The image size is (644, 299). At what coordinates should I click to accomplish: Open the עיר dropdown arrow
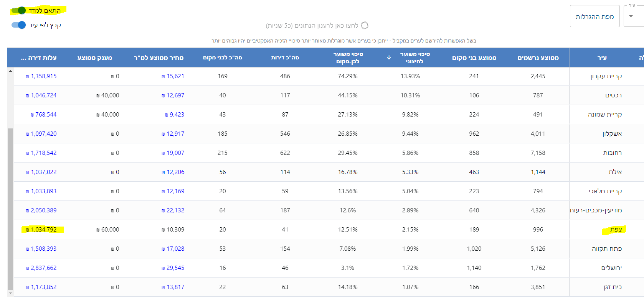631,16
